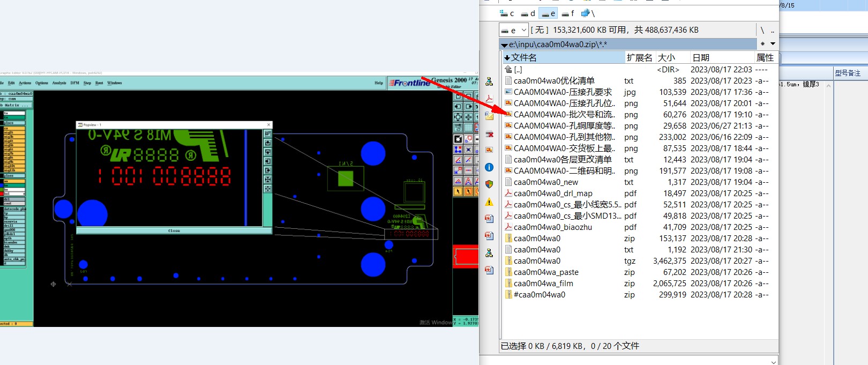Select caa0m04wa_paste zip file
The height and width of the screenshot is (365, 868).
coord(640,272)
